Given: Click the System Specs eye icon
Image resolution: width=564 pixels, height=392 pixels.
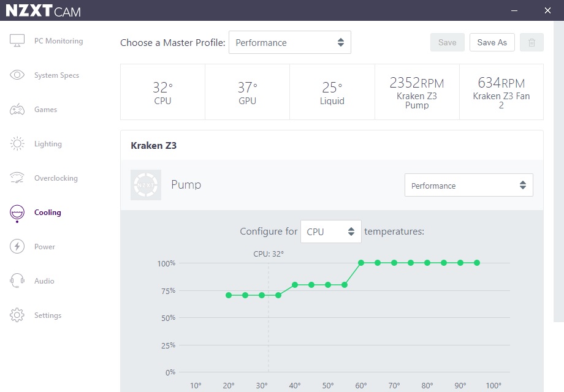Looking at the screenshot, I should tap(17, 75).
